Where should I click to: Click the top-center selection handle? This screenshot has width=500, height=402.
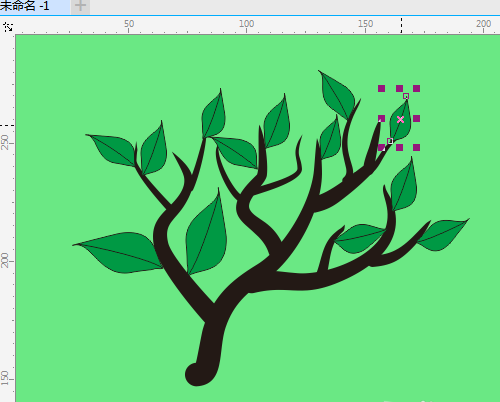tap(400, 88)
